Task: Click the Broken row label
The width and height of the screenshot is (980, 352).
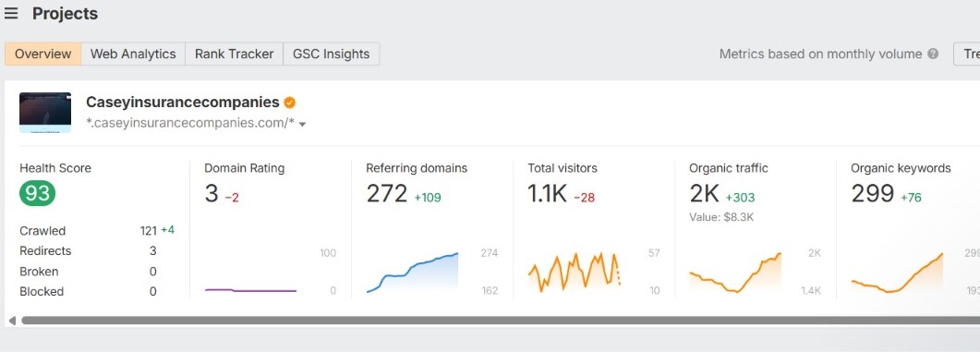Action: [x=39, y=272]
